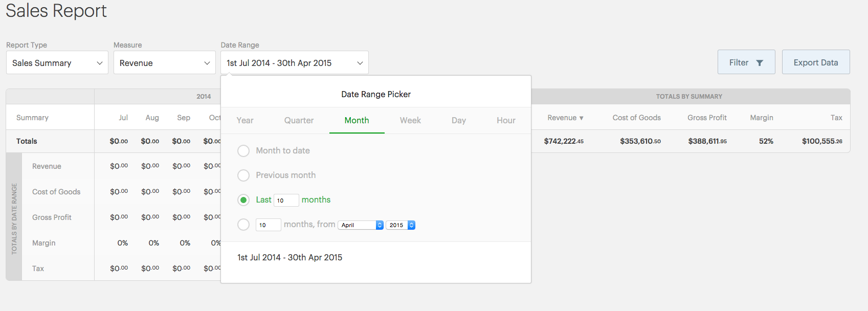This screenshot has height=311, width=868.
Task: Select the Previous month radio option
Action: (x=243, y=175)
